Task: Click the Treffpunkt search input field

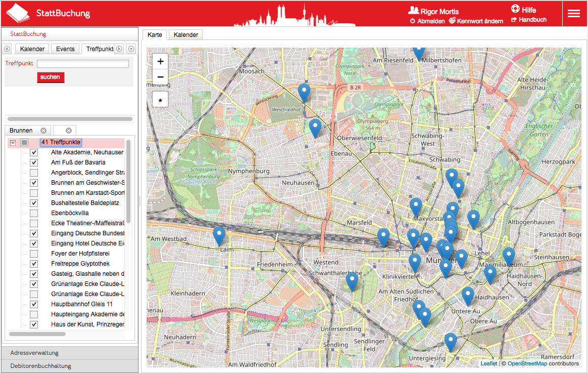Action: (83, 64)
